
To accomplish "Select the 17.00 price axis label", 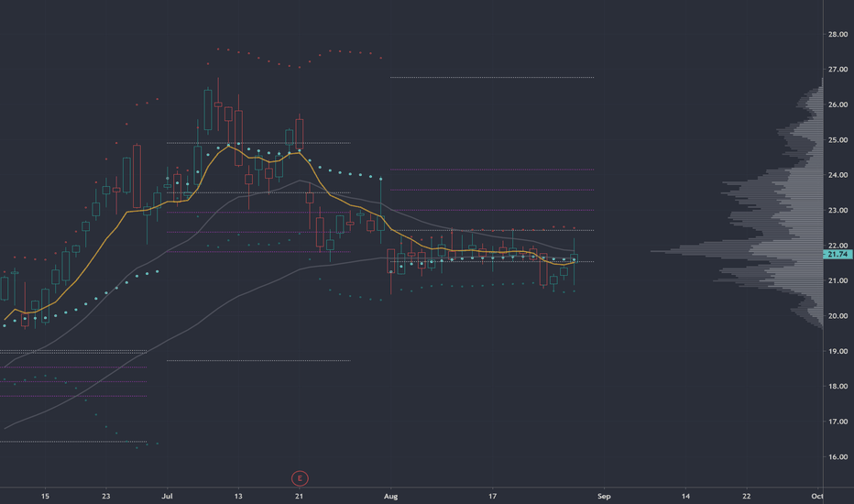I will point(838,422).
